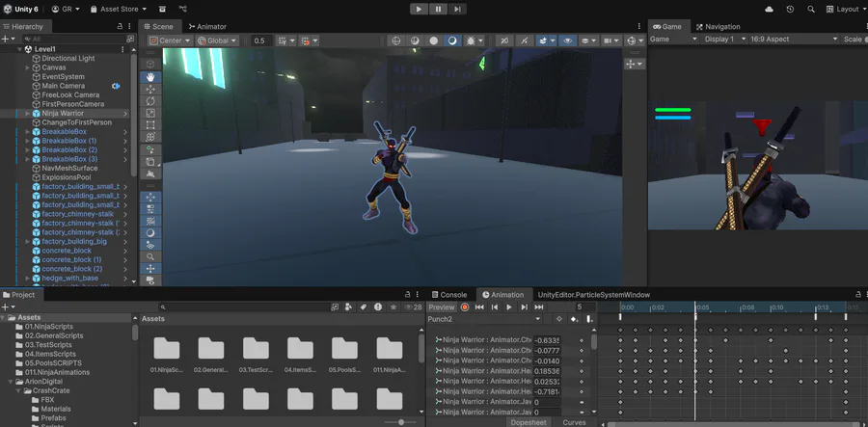
Task: Click the Pause button in top toolbar
Action: pyautogui.click(x=438, y=9)
